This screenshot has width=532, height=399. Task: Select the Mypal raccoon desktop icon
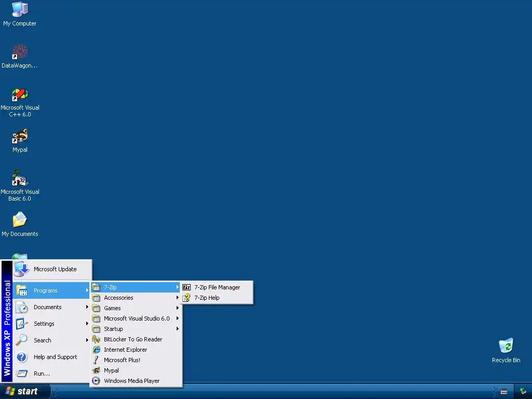pyautogui.click(x=20, y=136)
